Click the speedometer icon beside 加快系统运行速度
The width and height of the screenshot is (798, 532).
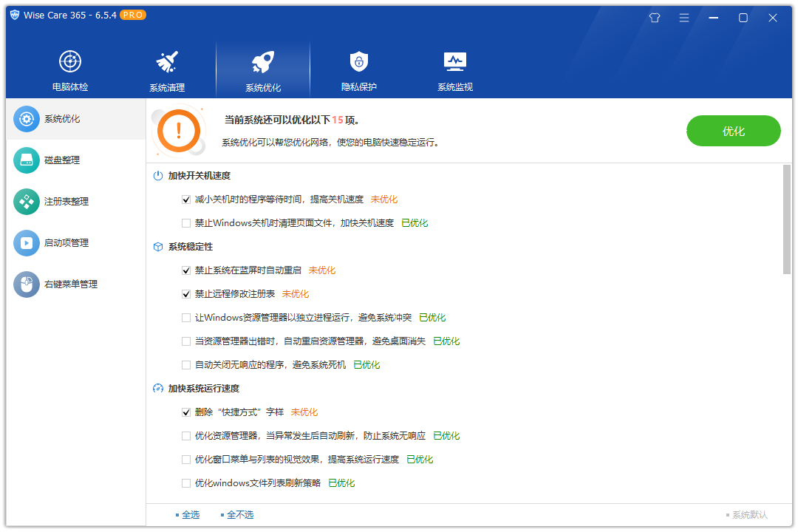pyautogui.click(x=158, y=389)
